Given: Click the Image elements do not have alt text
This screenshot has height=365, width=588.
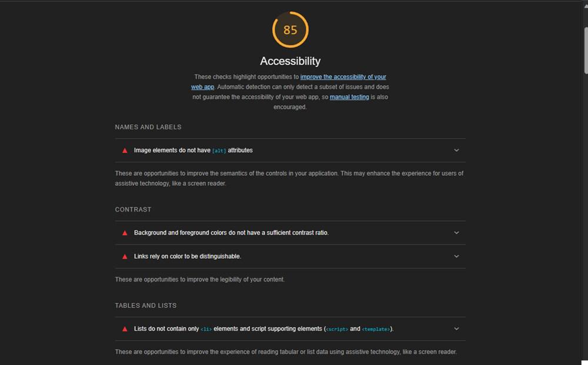Looking at the screenshot, I should pos(193,150).
